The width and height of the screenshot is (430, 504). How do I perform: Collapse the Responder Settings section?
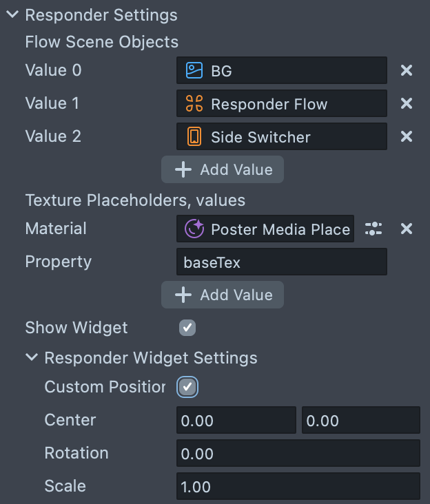point(12,14)
